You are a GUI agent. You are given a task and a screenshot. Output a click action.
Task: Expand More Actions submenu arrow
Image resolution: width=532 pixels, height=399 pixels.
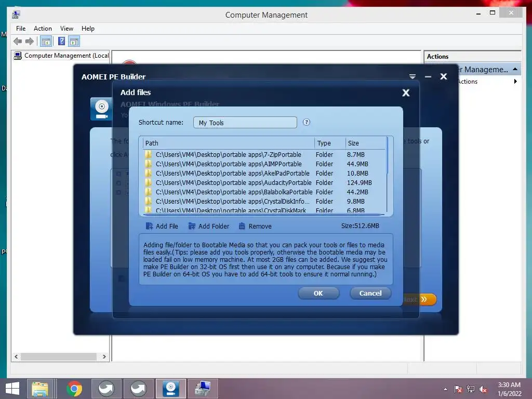[x=515, y=82]
